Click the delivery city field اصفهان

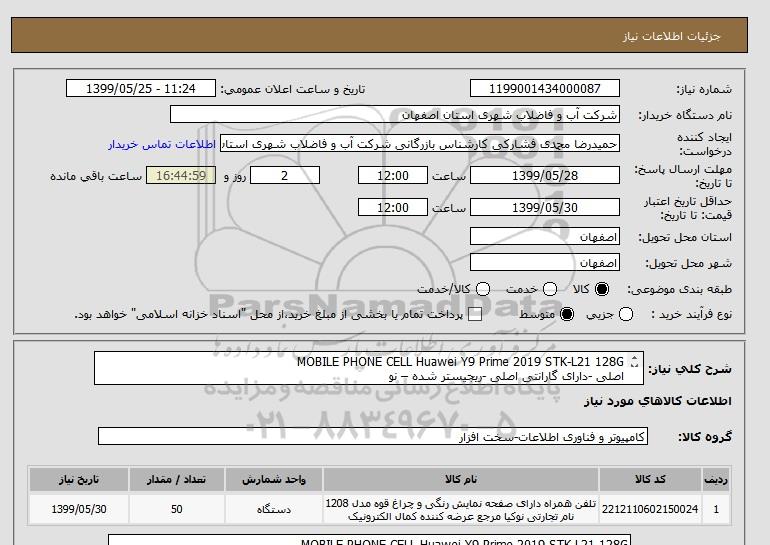pos(545,263)
